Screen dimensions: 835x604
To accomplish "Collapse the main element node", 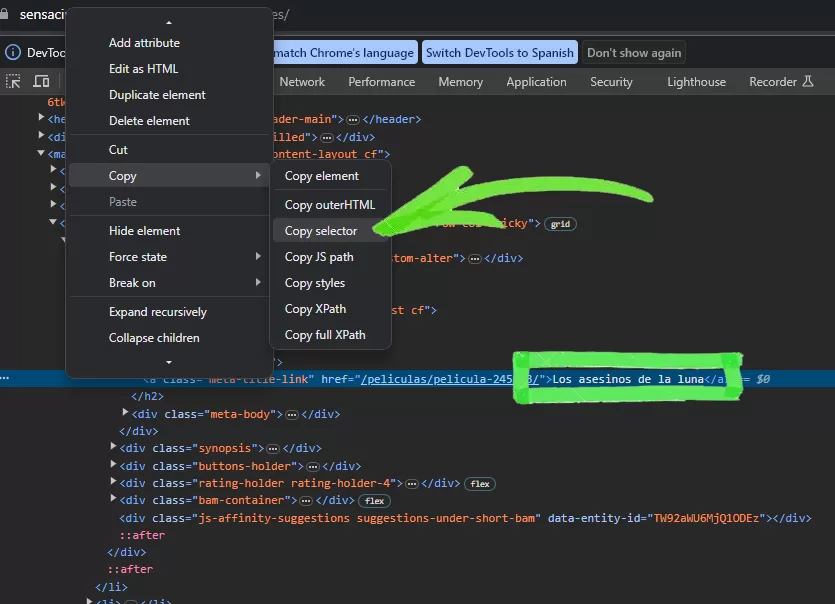I will (x=40, y=153).
